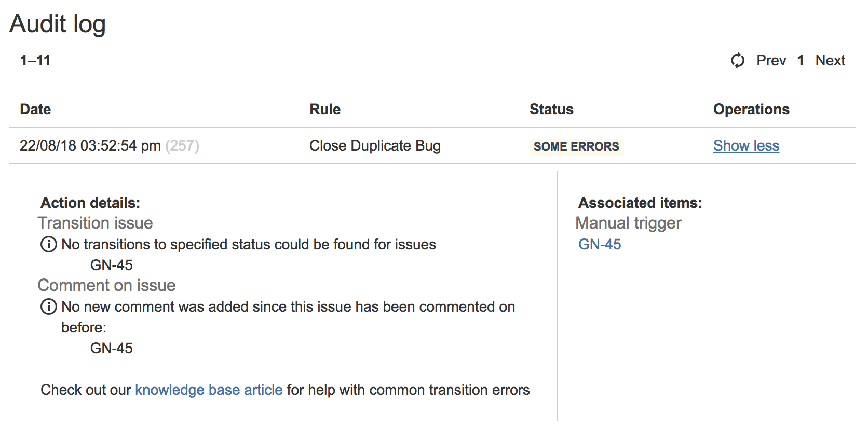Click info icon beside the no transitions message
The width and height of the screenshot is (868, 427).
49,244
